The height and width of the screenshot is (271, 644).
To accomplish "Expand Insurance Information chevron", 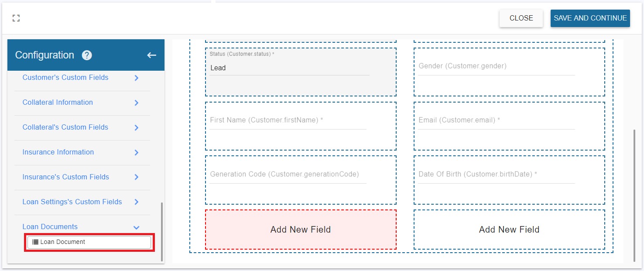I will click(136, 153).
